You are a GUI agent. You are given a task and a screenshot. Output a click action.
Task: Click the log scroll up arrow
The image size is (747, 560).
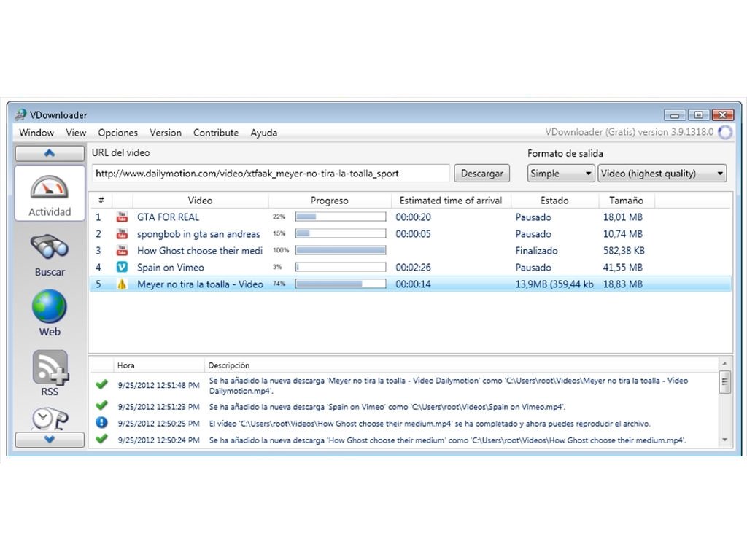coord(724,364)
